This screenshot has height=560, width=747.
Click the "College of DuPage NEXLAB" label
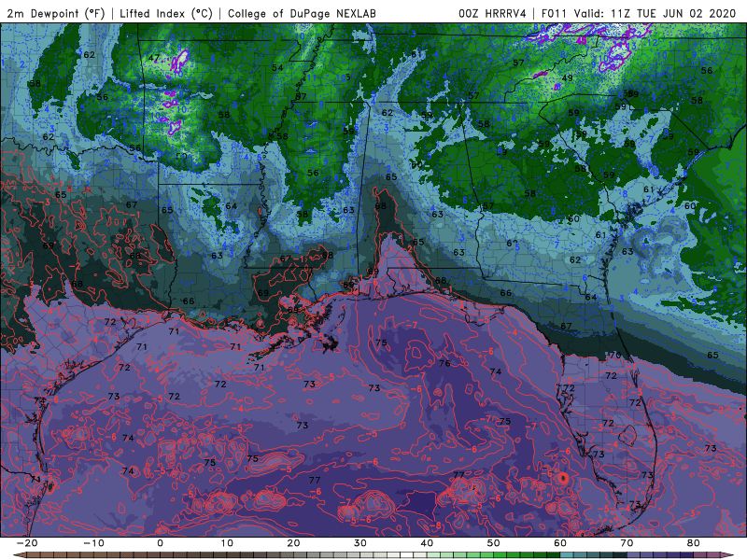tap(302, 13)
